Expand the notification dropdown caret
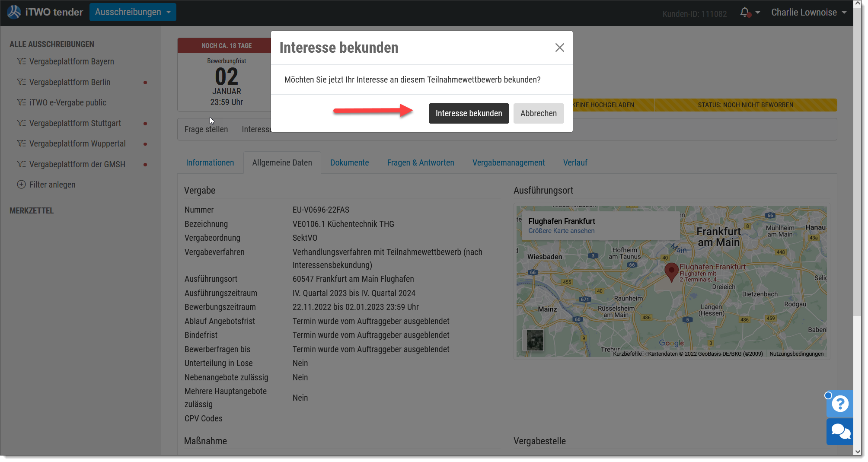 pos(758,13)
